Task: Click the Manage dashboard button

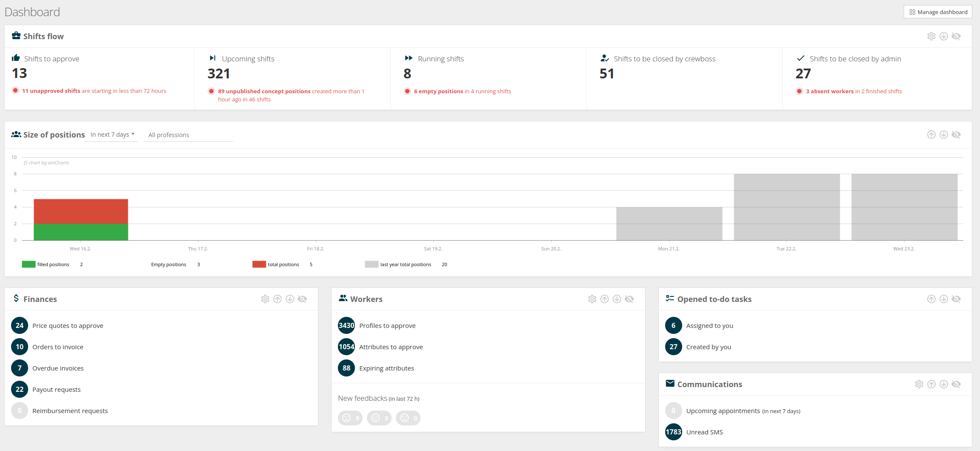Action: (938, 11)
